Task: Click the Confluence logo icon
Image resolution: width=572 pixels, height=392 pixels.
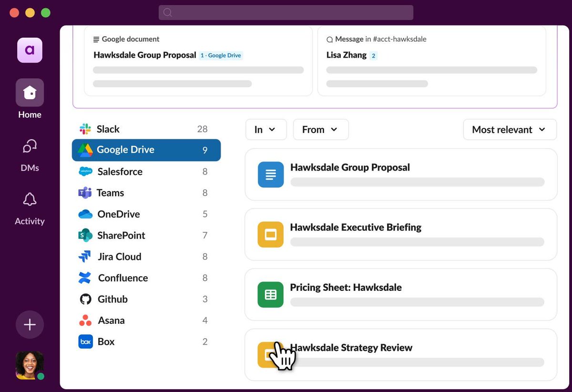Action: (x=85, y=278)
